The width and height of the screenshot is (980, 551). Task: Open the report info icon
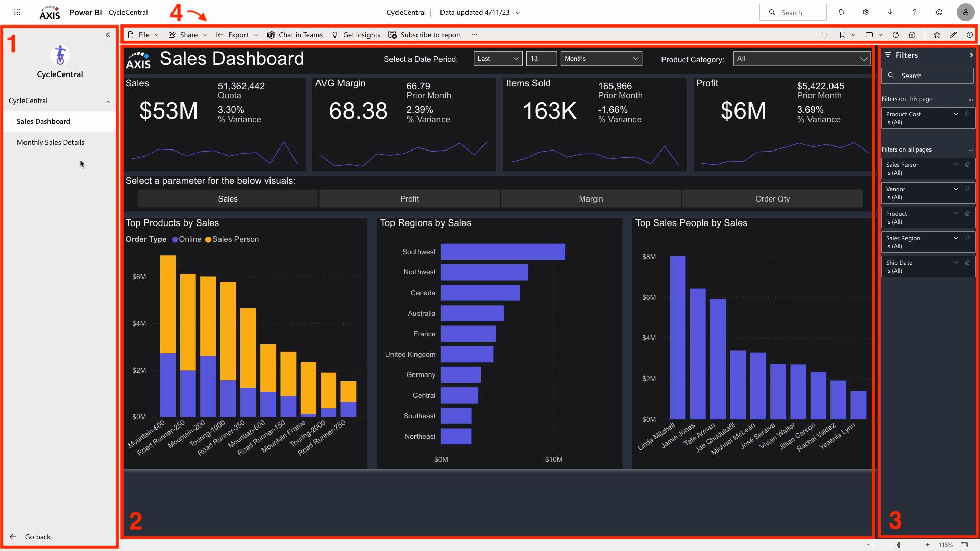click(x=970, y=35)
